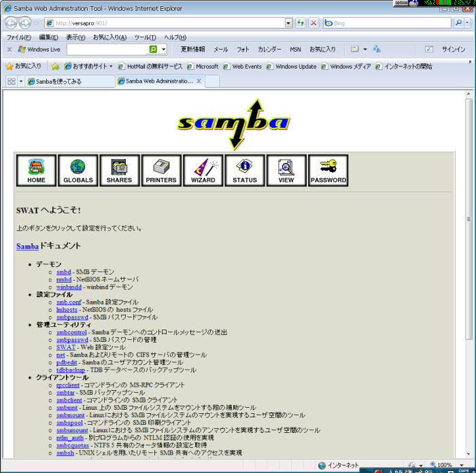Click the Stop loading X icon
This screenshot has height=473, width=476.
[313, 23]
